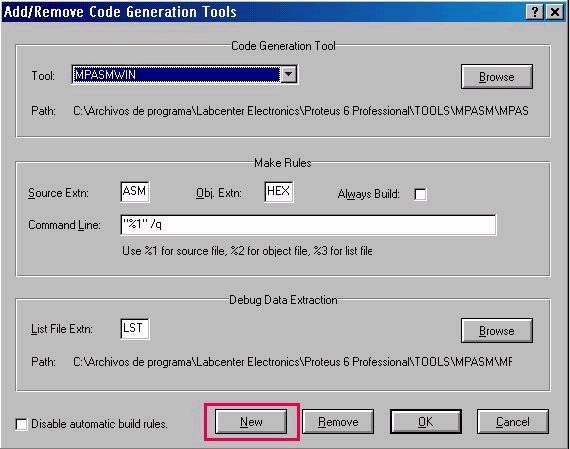Close the Add/Remove Code Generation Tools dialog

click(x=555, y=12)
